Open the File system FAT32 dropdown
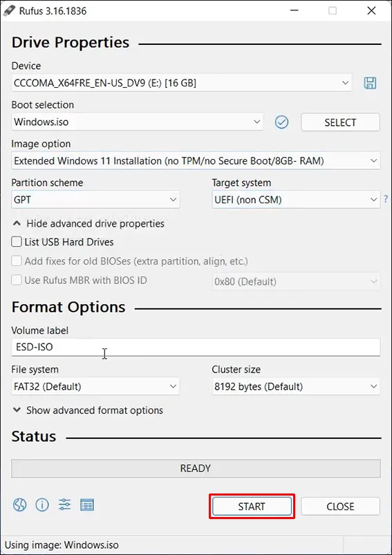The image size is (392, 555). [x=95, y=386]
